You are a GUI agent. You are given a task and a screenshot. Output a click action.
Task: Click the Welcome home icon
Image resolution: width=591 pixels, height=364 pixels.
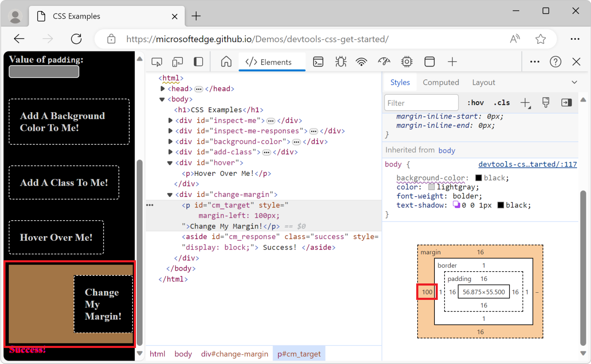pos(226,62)
